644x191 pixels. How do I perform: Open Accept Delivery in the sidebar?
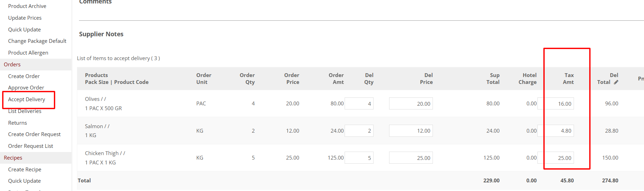(x=27, y=99)
